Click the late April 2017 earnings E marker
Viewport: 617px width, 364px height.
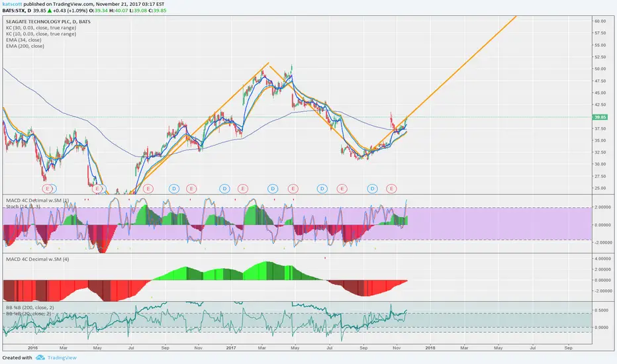coord(293,189)
